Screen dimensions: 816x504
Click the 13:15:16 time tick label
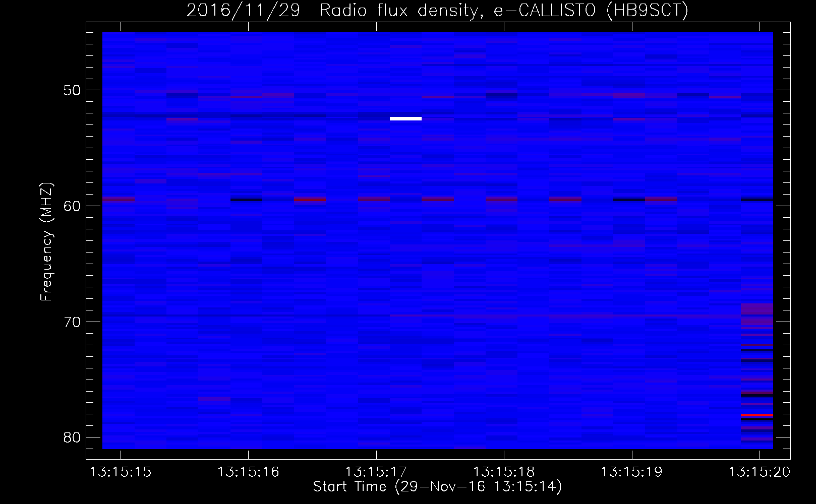pos(248,472)
